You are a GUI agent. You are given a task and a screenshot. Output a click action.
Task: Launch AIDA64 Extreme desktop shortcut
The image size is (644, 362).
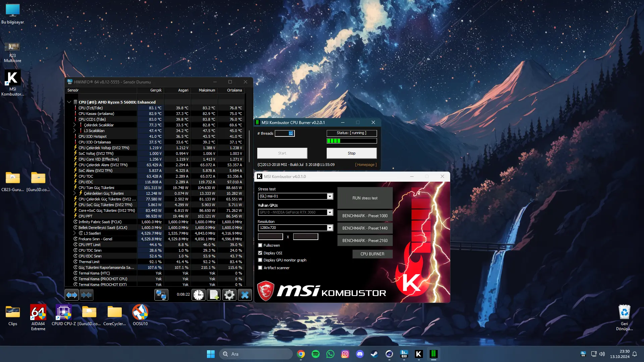[38, 317]
